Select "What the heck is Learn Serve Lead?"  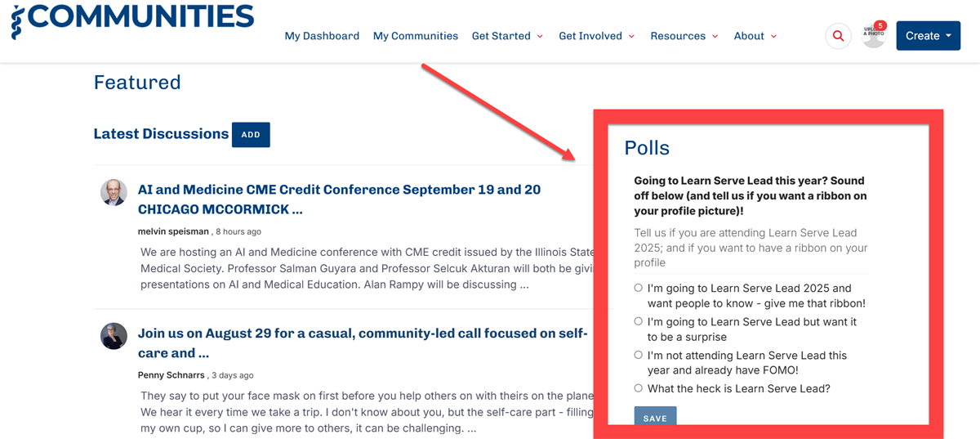click(639, 388)
